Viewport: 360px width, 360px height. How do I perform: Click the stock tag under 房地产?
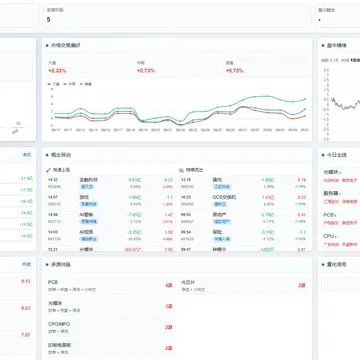click(222, 222)
